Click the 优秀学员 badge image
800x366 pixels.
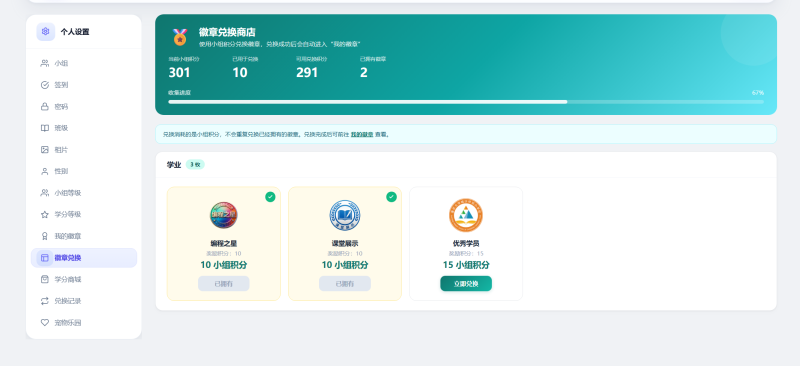(466, 215)
